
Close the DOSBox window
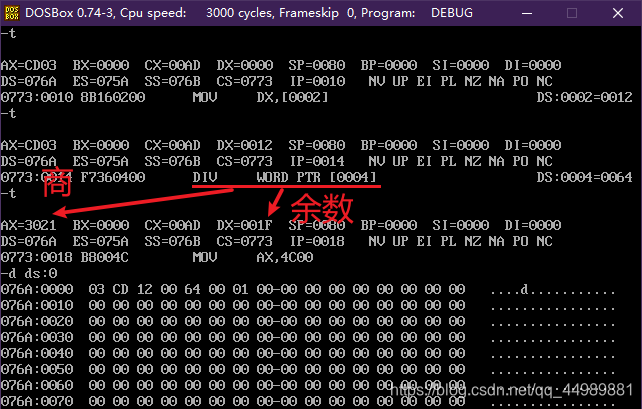click(x=618, y=13)
